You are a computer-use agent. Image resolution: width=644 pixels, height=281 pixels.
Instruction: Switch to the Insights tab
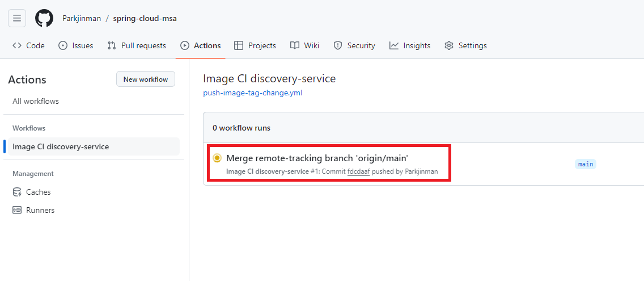click(410, 45)
